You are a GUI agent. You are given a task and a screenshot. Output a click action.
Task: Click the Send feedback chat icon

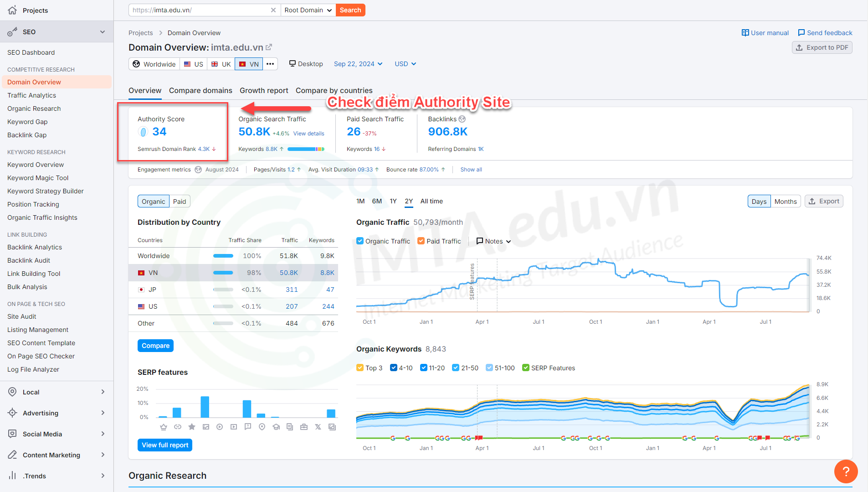tap(801, 33)
